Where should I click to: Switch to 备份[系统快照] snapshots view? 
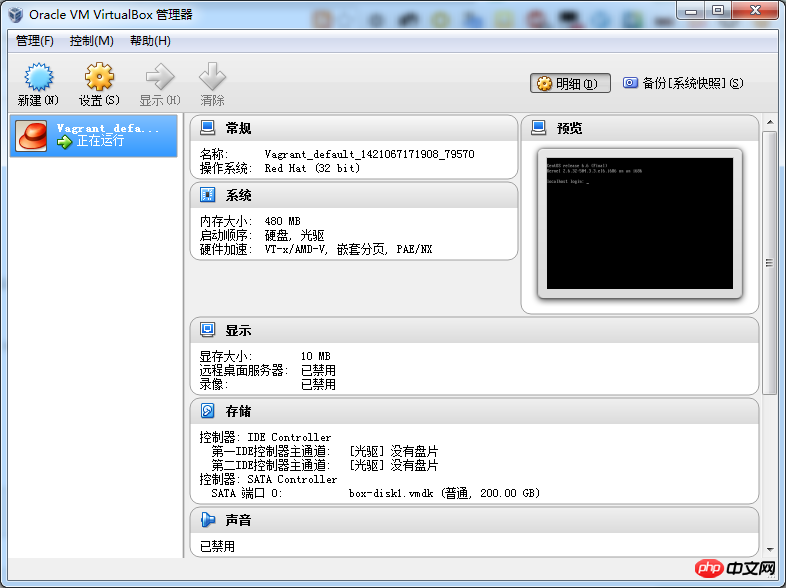683,83
